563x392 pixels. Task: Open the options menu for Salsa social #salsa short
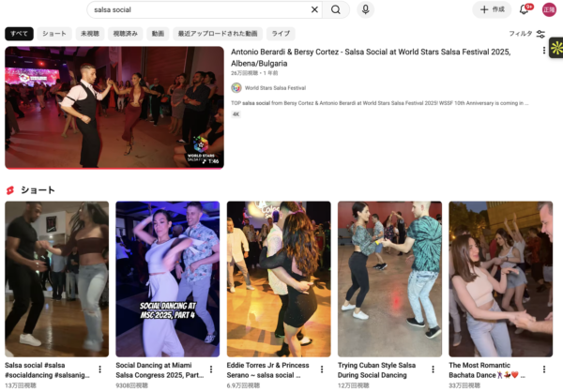(x=99, y=369)
